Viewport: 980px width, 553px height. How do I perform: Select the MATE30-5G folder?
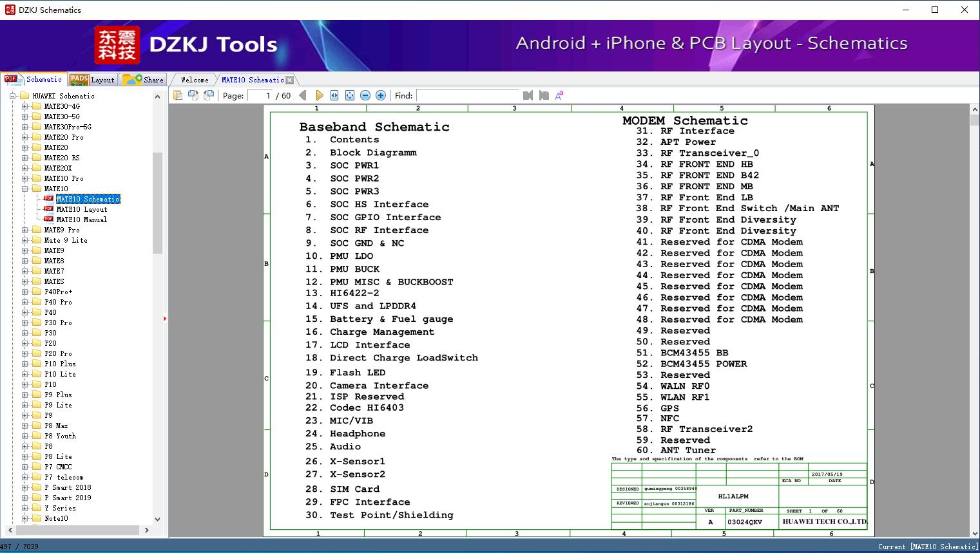click(x=62, y=117)
